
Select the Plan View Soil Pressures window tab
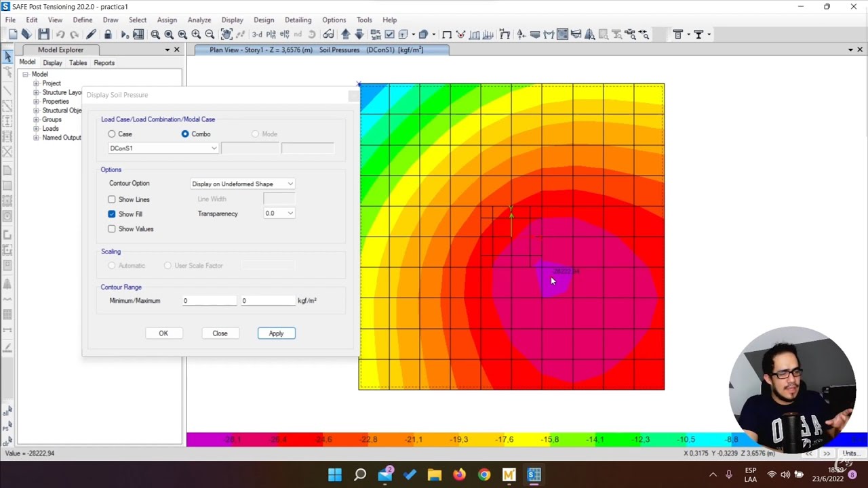click(321, 50)
